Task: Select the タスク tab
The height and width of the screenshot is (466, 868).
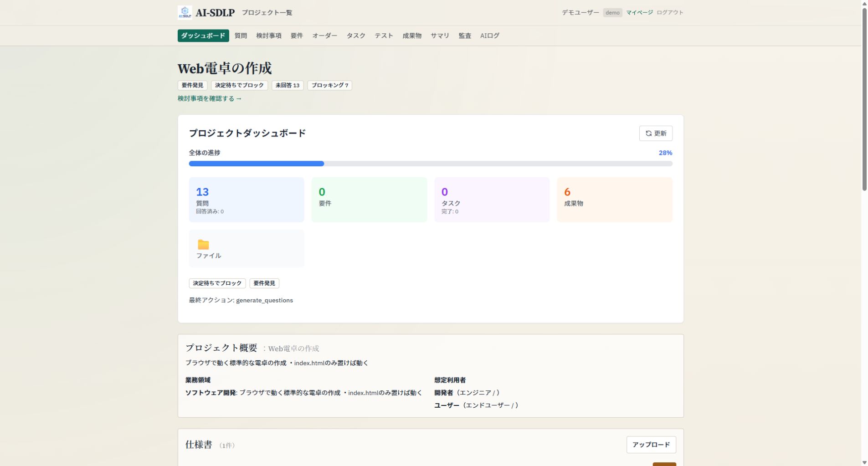Action: 356,36
